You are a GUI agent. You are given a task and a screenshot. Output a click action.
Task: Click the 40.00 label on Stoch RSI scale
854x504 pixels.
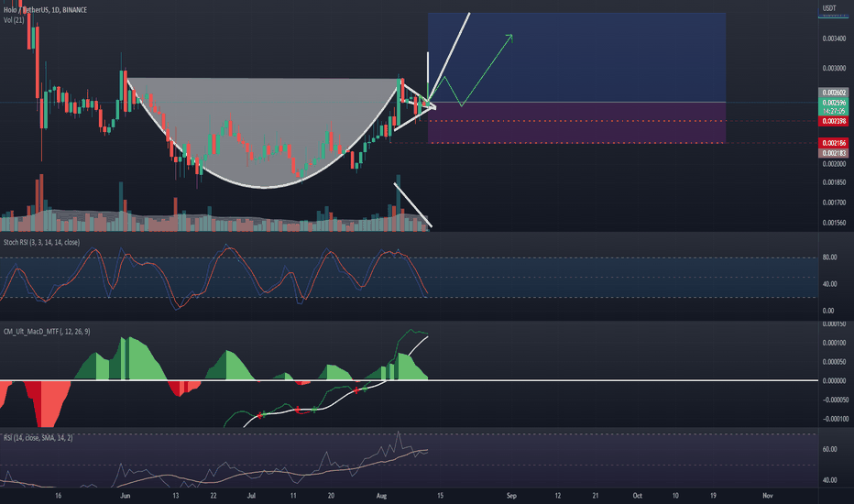pyautogui.click(x=829, y=284)
